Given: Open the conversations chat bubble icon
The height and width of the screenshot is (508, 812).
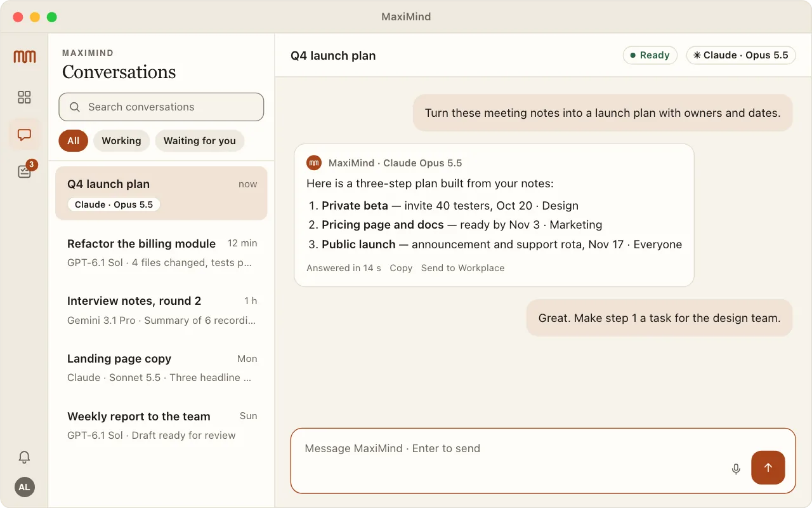Looking at the screenshot, I should click(24, 135).
